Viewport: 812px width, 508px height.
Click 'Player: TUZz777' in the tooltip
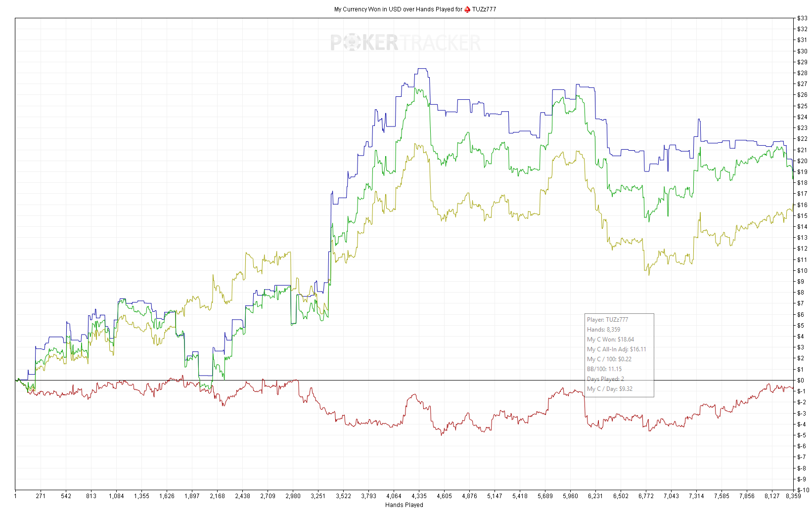[607, 320]
